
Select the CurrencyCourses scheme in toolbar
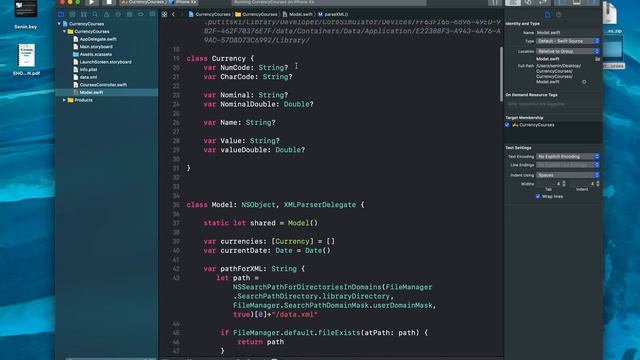click(143, 2)
